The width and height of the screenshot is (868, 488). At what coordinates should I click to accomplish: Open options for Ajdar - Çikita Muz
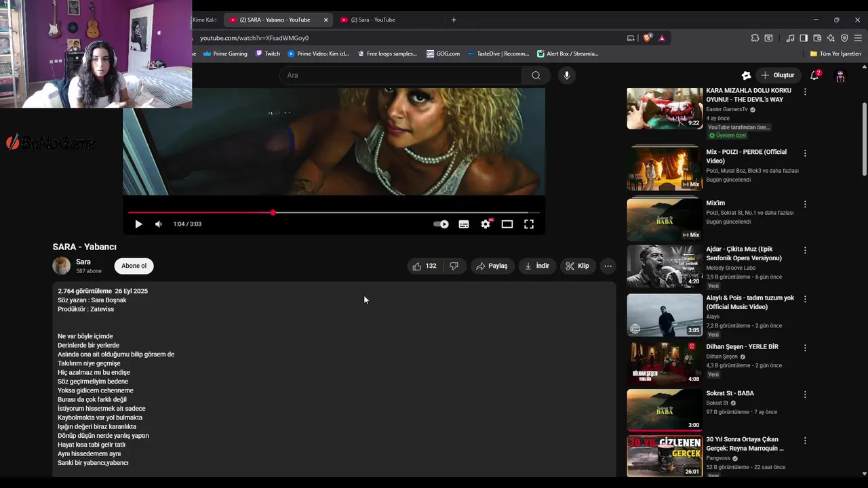(805, 250)
